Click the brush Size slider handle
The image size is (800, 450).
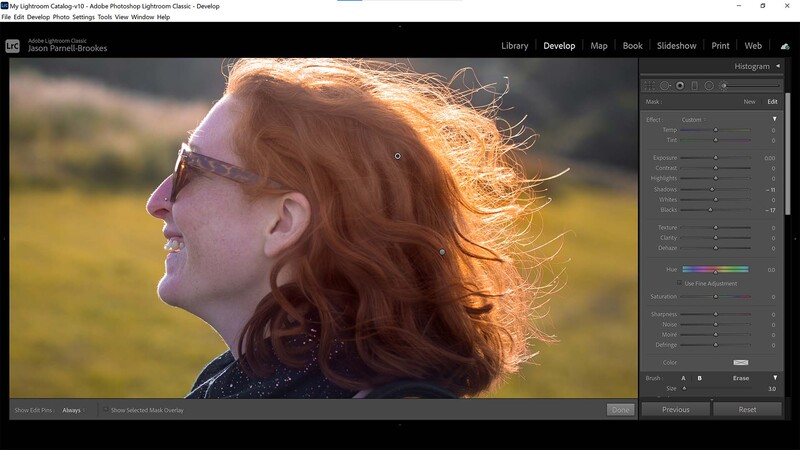click(x=684, y=388)
